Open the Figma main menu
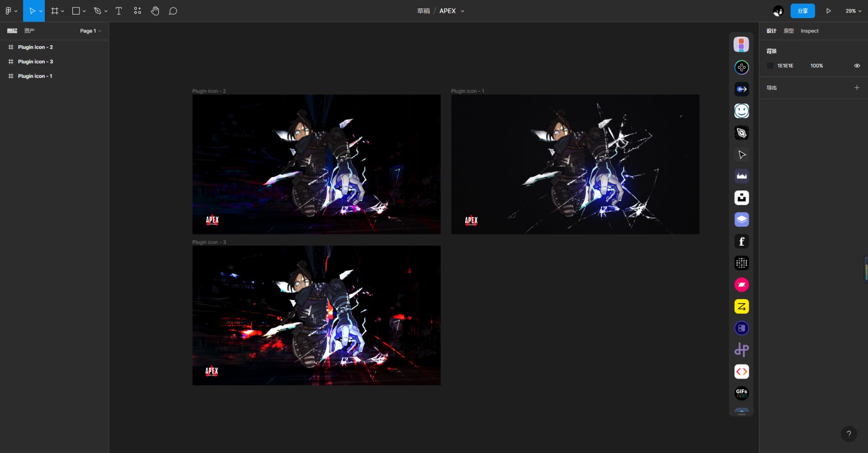The height and width of the screenshot is (453, 868). point(11,11)
